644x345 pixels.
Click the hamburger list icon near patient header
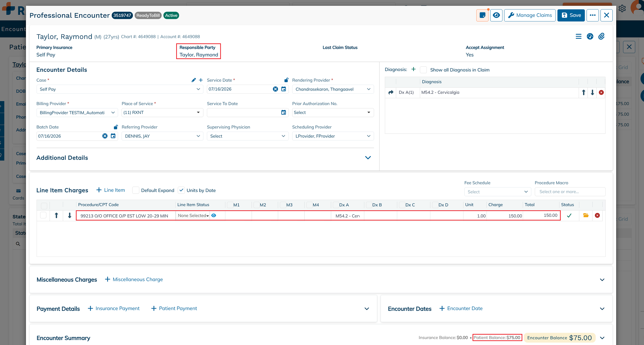578,36
